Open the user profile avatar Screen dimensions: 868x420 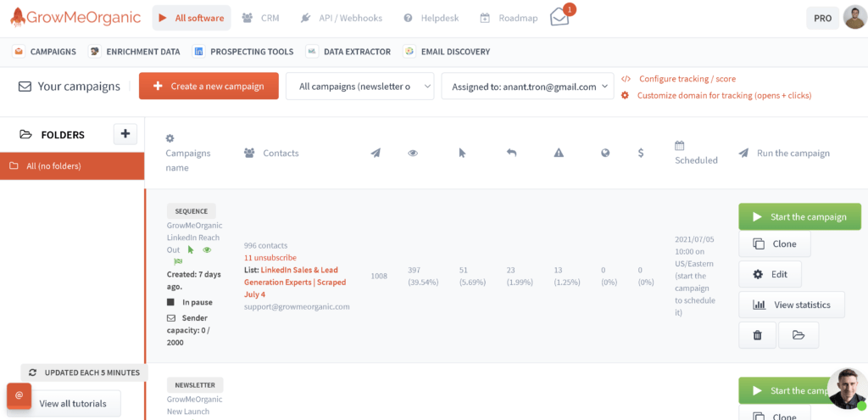854,18
